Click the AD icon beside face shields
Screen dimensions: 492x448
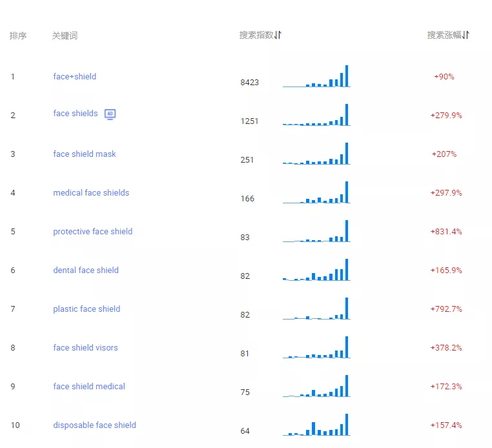pyautogui.click(x=110, y=114)
